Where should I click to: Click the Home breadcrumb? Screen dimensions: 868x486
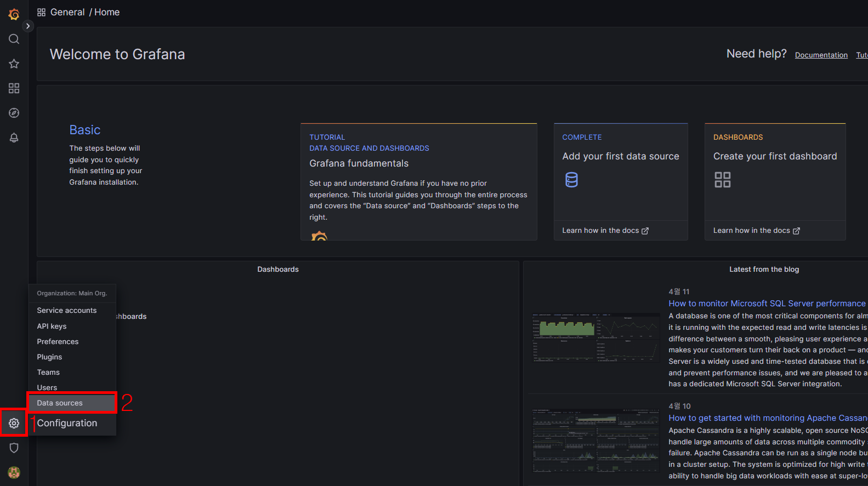107,12
